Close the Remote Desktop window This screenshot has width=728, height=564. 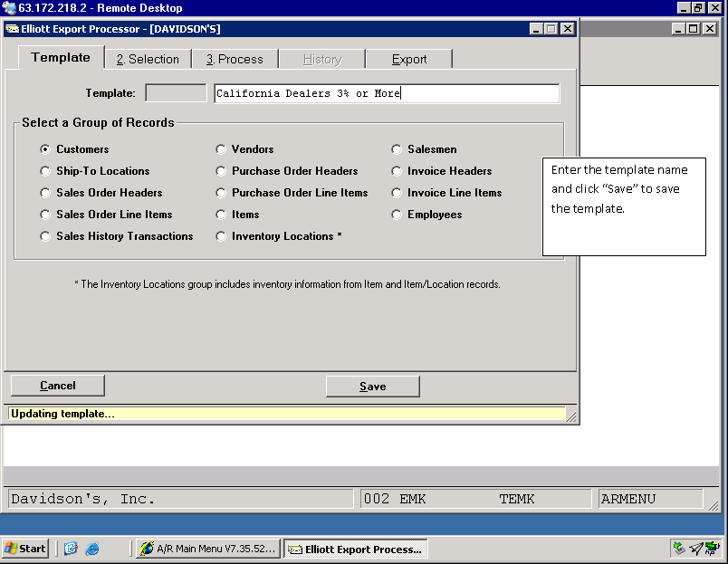pos(715,8)
